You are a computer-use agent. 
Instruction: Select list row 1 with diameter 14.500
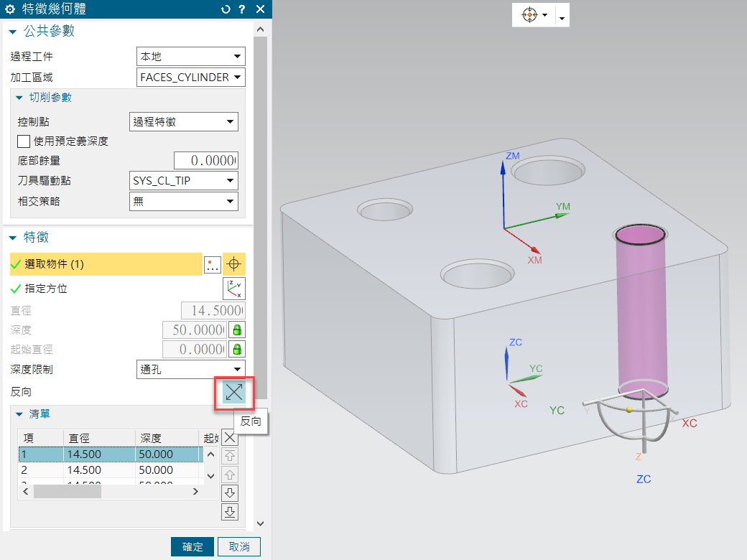coord(111,454)
